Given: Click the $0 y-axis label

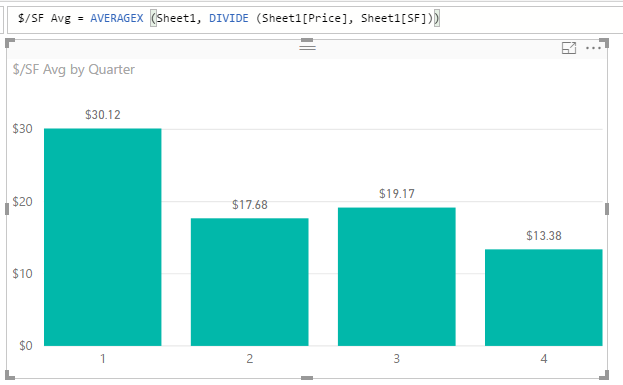Looking at the screenshot, I should 26,346.
